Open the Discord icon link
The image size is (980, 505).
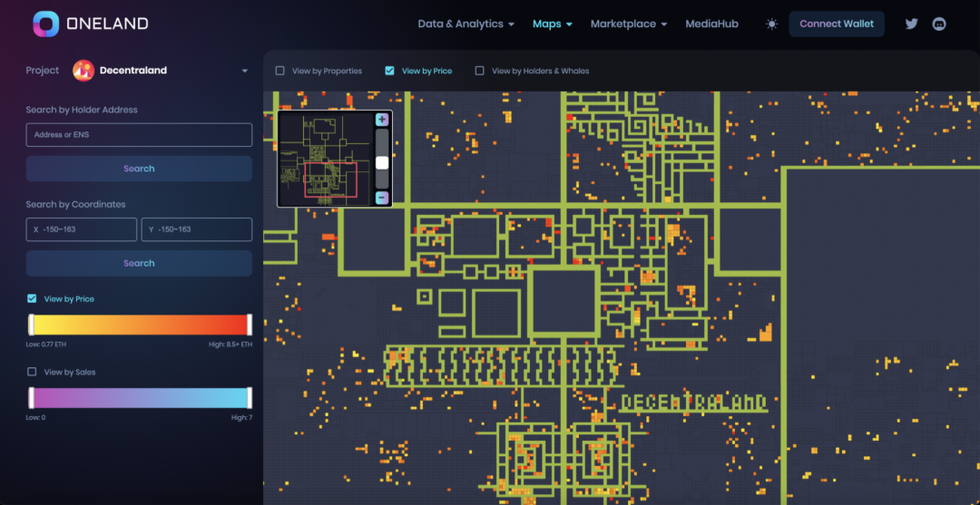pos(939,24)
